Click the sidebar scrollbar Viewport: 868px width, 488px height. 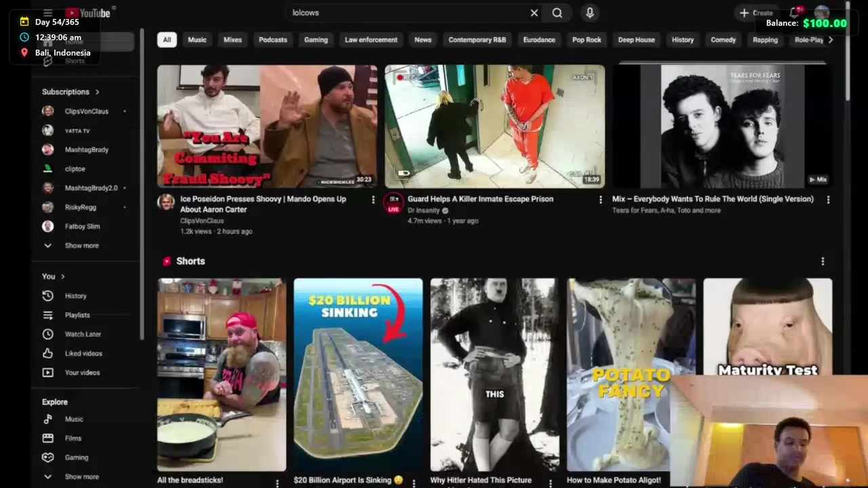coord(142,183)
